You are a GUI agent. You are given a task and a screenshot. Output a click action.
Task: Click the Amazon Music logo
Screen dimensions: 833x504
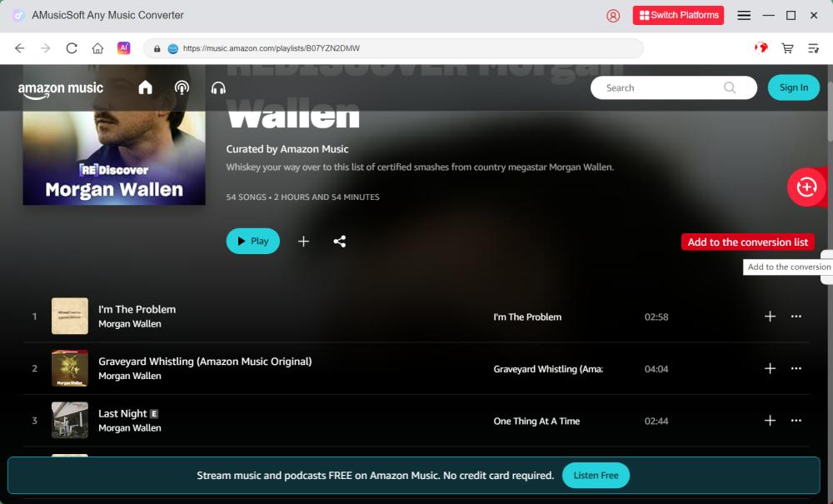[61, 89]
